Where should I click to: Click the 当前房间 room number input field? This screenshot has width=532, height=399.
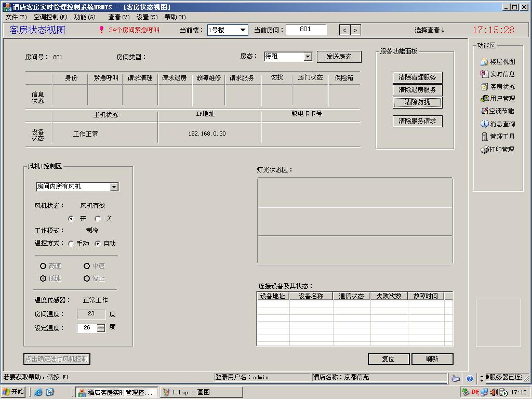point(307,30)
